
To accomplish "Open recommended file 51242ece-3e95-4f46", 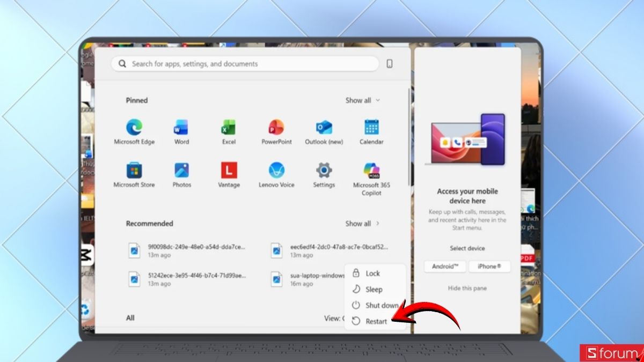I will [x=187, y=279].
